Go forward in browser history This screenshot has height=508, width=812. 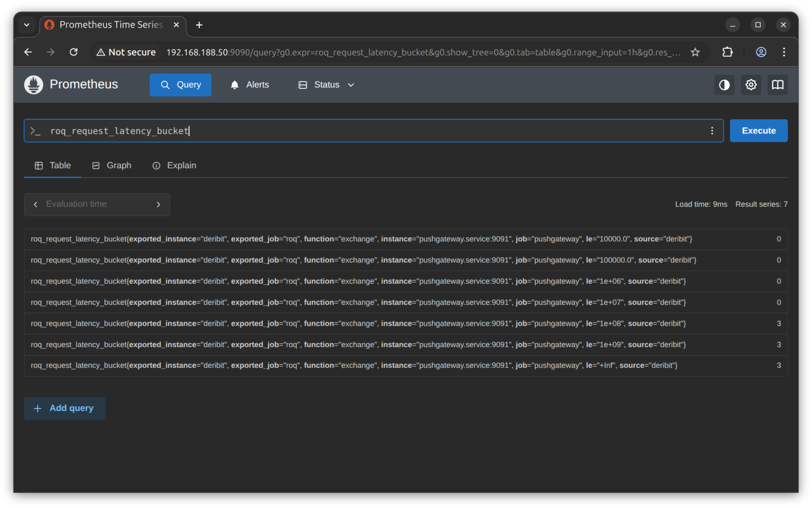(51, 52)
